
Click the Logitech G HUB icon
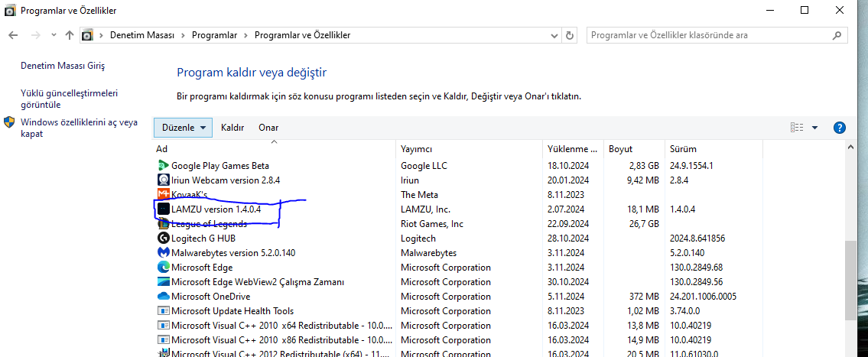coord(163,238)
